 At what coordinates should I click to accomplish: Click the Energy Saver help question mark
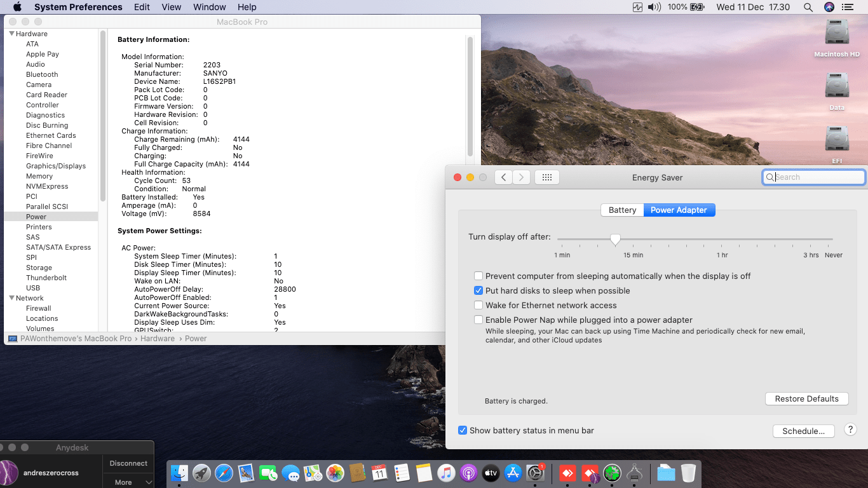850,430
